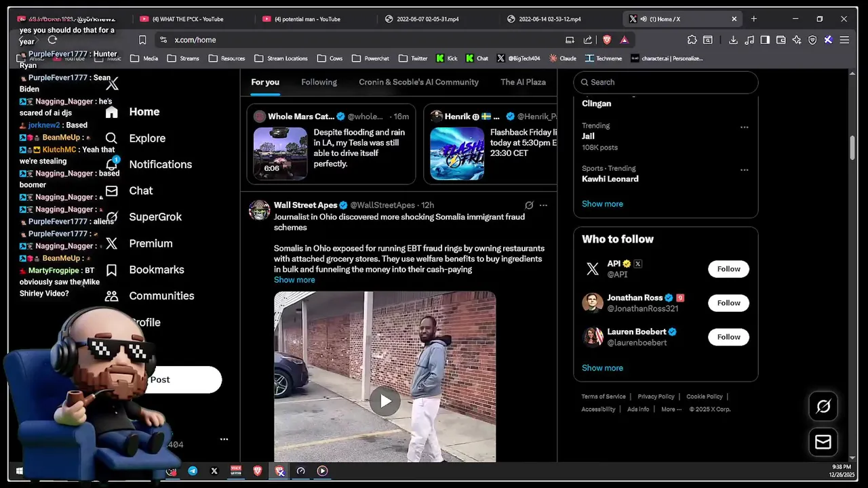
Task: Open Brave Wallet icon in toolbar
Action: [781, 40]
